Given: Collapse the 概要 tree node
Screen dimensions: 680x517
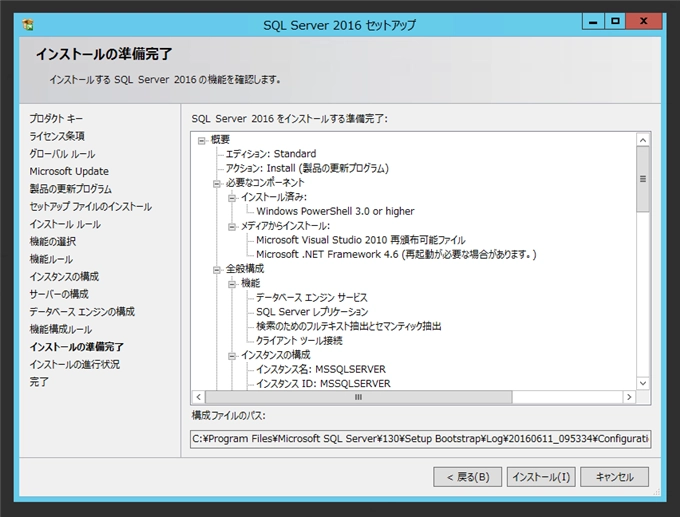Looking at the screenshot, I should click(x=201, y=141).
